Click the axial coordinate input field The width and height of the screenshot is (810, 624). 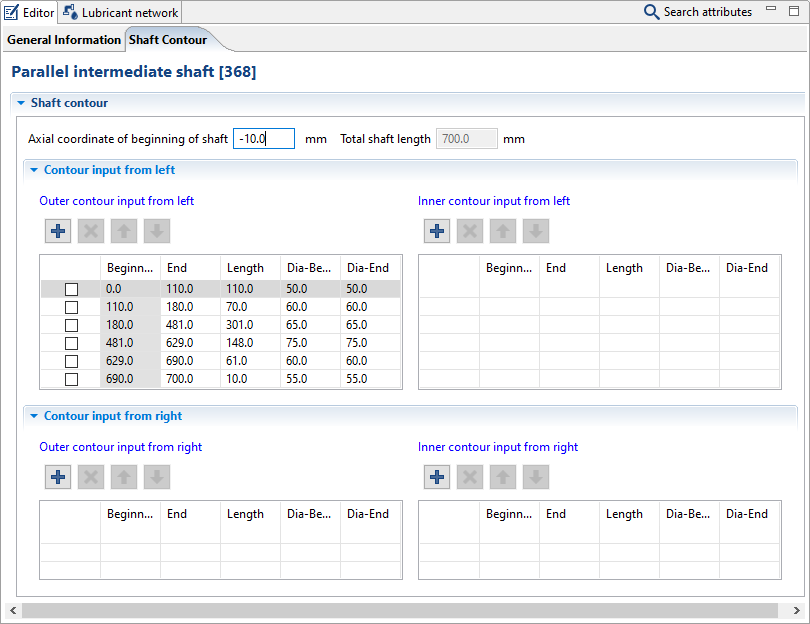pyautogui.click(x=263, y=139)
